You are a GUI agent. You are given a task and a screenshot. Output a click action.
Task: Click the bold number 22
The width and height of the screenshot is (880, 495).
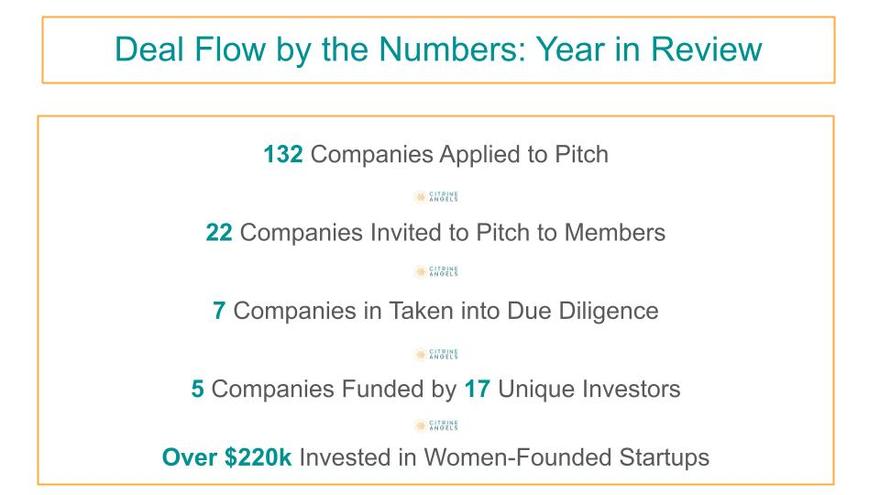tap(219, 233)
